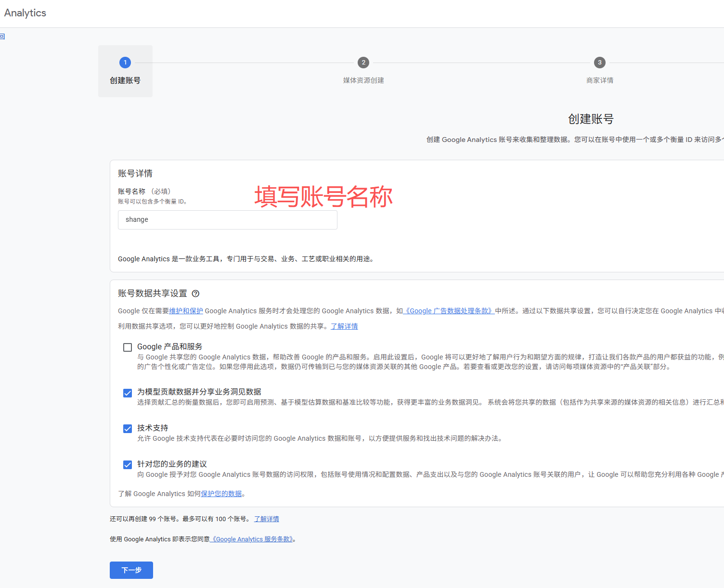Enable the Google 产品和服务 checkbox
The height and width of the screenshot is (588, 724).
(x=128, y=347)
